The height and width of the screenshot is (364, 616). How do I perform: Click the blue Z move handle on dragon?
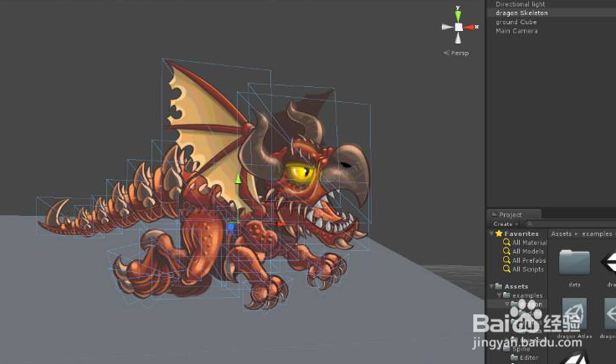pos(231,227)
